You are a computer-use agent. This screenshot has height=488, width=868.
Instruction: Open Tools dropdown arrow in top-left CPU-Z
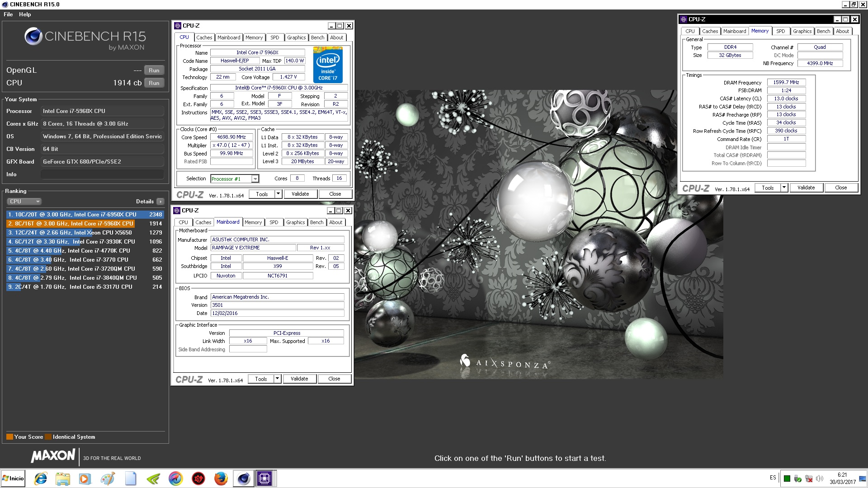pos(278,194)
